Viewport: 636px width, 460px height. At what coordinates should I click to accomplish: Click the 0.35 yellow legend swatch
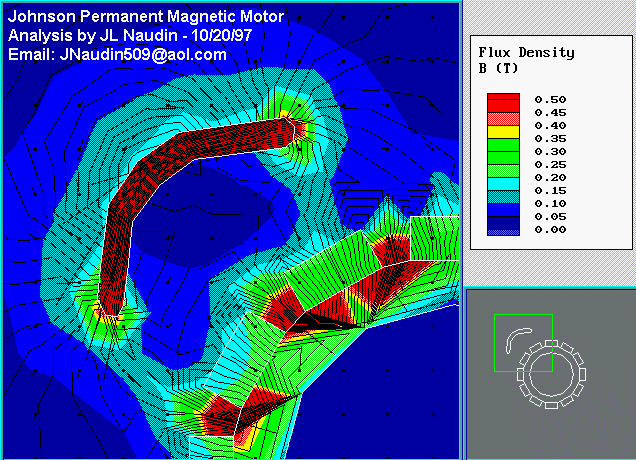(503, 132)
